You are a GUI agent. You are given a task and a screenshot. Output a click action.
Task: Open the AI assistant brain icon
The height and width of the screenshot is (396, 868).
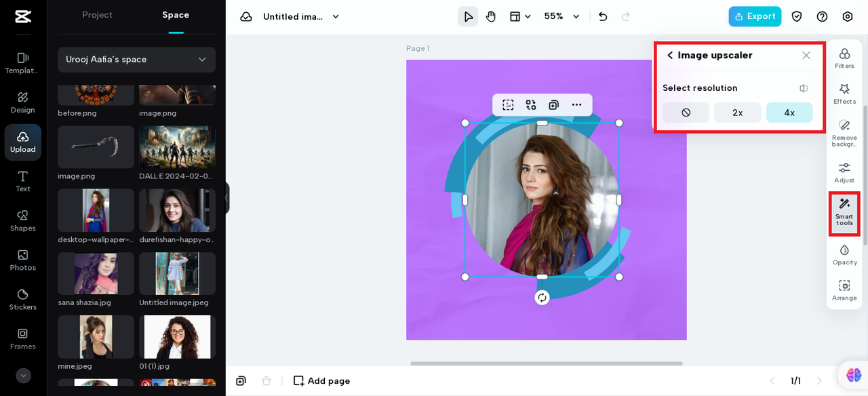point(853,374)
